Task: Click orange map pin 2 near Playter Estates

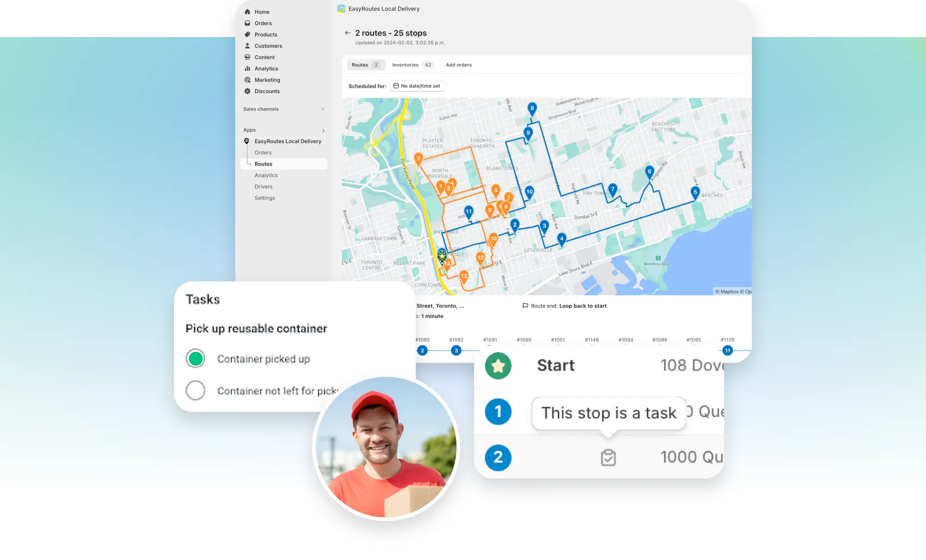Action: (x=419, y=160)
